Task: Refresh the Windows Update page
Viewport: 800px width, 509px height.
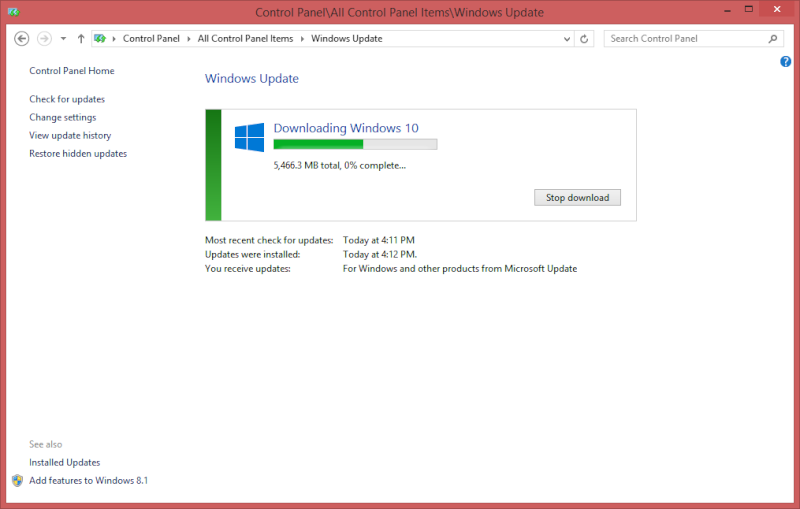Action: 584,39
